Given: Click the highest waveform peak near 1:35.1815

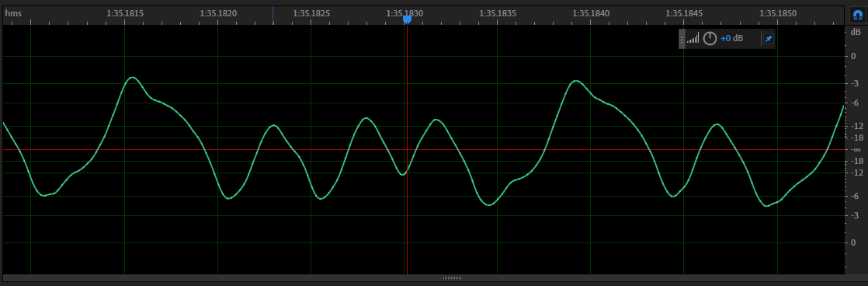Looking at the screenshot, I should [132, 78].
